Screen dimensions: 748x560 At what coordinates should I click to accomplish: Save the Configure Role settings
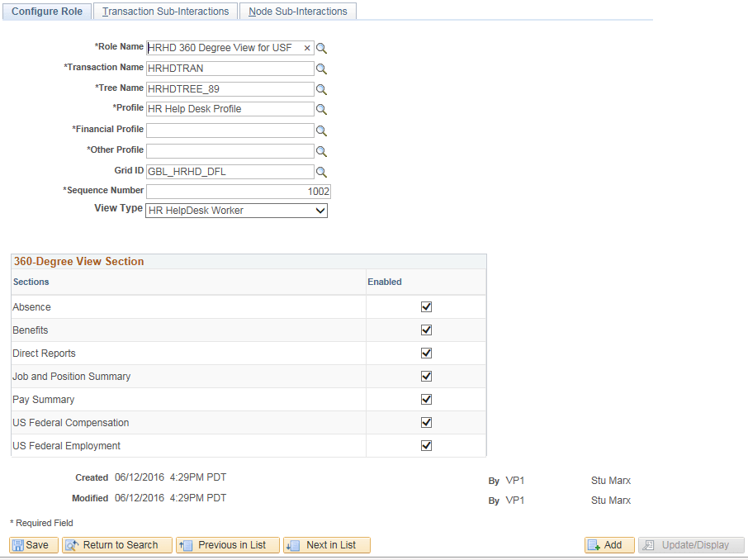pos(32,544)
